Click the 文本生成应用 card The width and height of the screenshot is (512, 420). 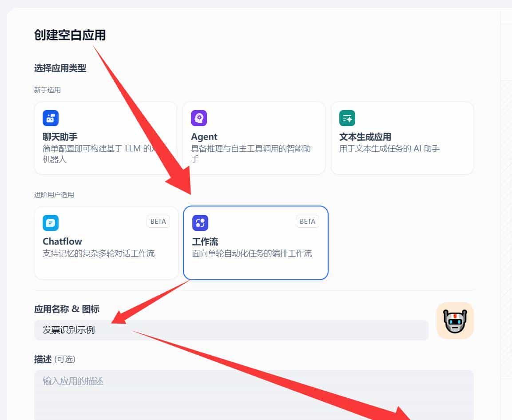coord(402,138)
